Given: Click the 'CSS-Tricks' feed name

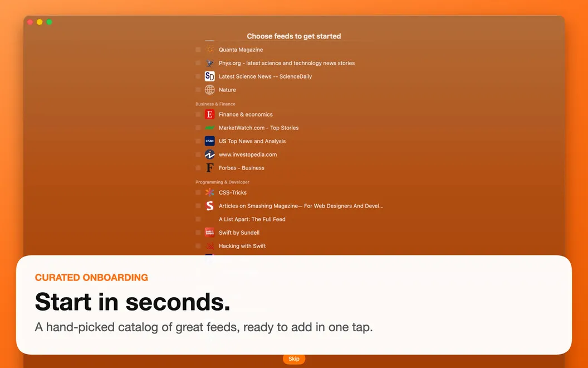Looking at the screenshot, I should (233, 192).
